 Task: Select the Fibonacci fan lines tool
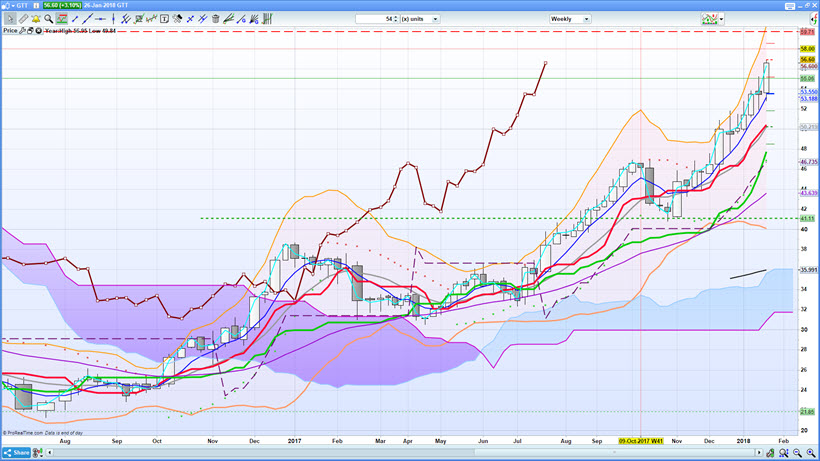coord(229,19)
